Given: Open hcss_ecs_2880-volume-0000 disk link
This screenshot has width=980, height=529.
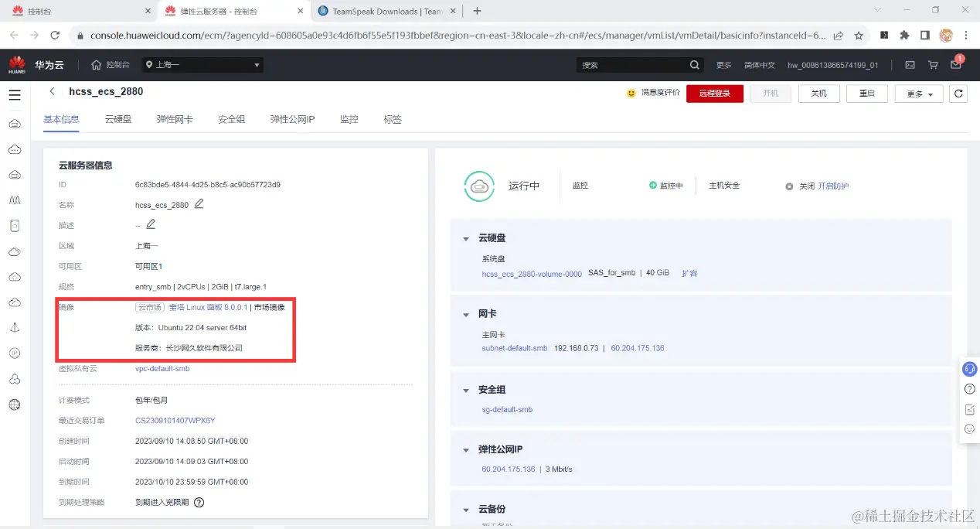Looking at the screenshot, I should tap(532, 274).
